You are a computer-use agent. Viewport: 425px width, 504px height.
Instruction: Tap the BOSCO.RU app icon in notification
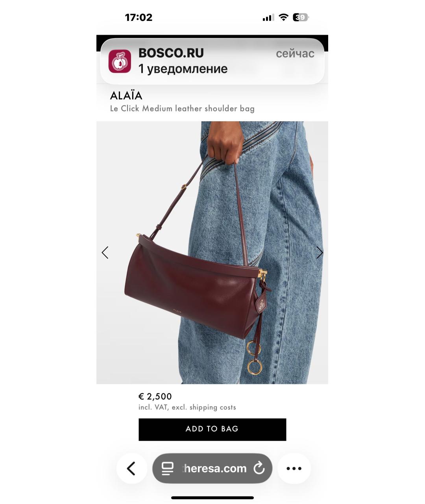point(120,61)
